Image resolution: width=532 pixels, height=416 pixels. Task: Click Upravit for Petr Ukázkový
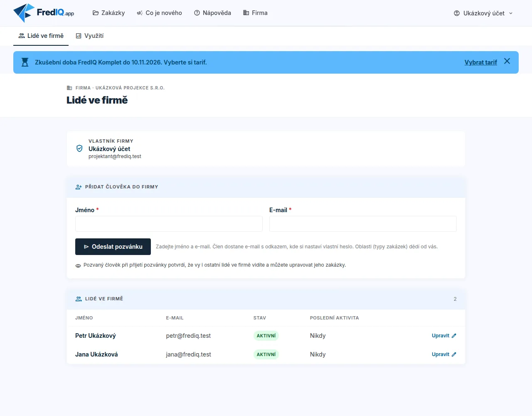pos(444,336)
